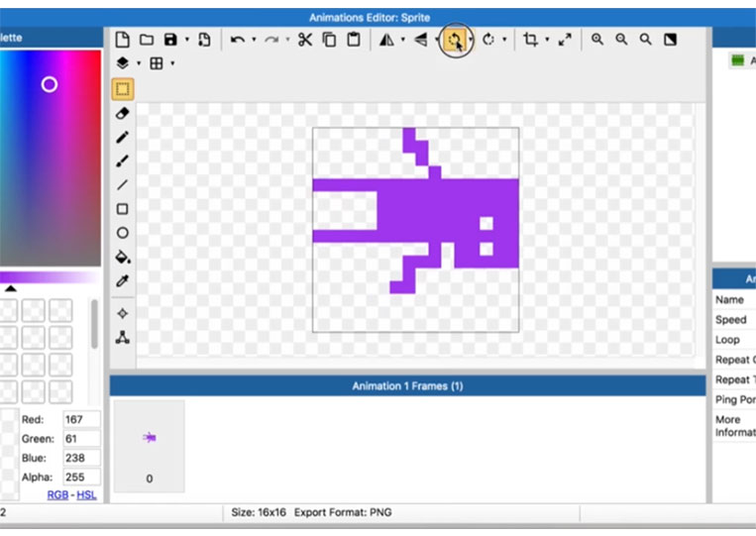Click the Green value field showing 61

point(81,439)
